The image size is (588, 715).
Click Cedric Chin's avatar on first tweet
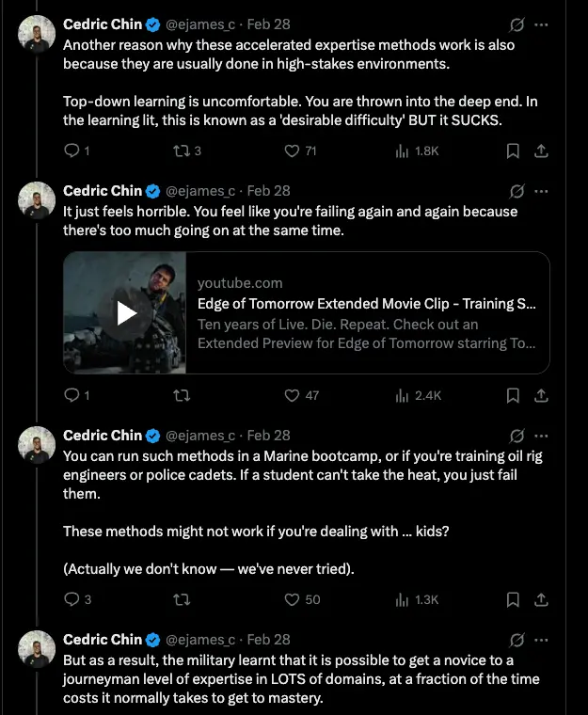pos(37,34)
